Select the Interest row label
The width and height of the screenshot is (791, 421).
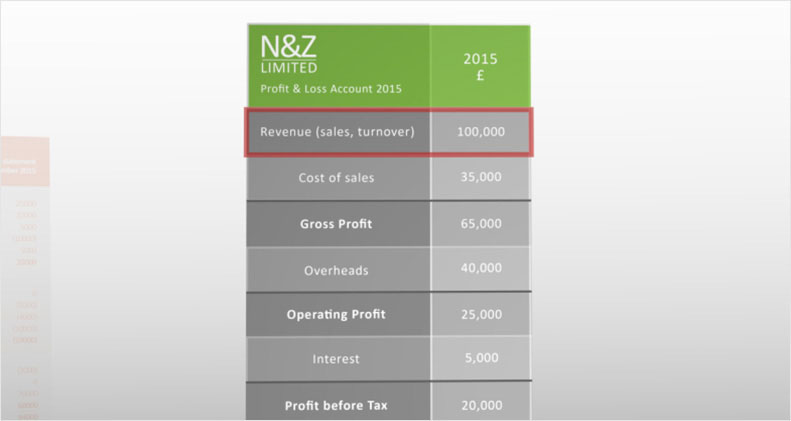pyautogui.click(x=336, y=359)
